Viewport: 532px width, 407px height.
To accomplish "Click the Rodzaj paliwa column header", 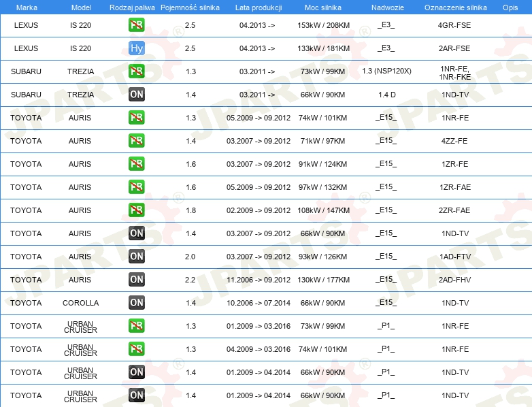I will click(132, 7).
